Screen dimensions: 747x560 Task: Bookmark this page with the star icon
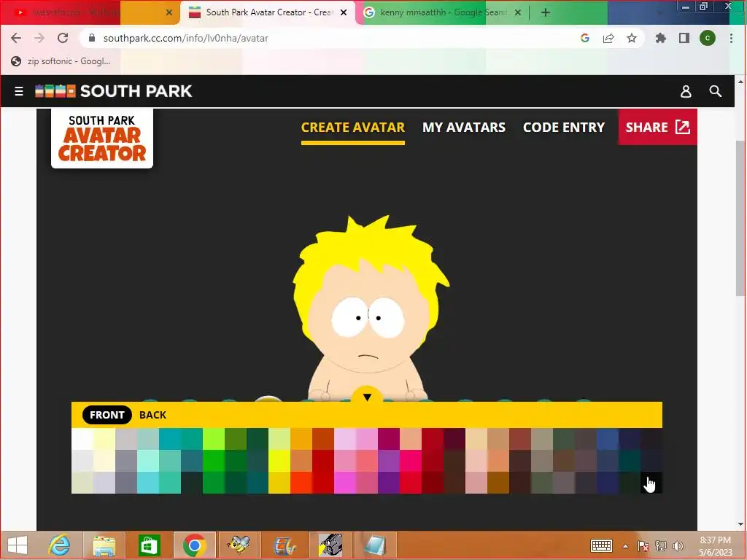pos(632,38)
